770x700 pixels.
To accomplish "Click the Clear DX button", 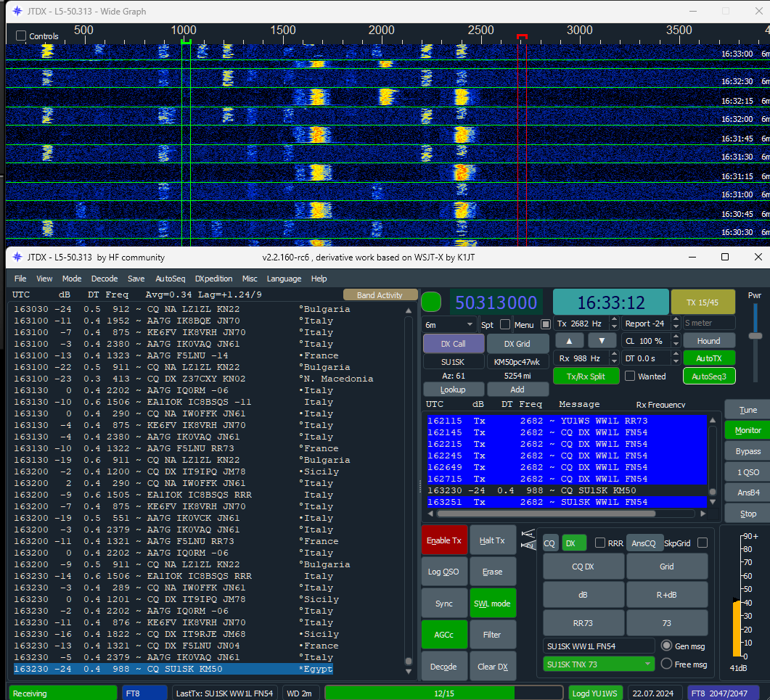I will (x=492, y=666).
